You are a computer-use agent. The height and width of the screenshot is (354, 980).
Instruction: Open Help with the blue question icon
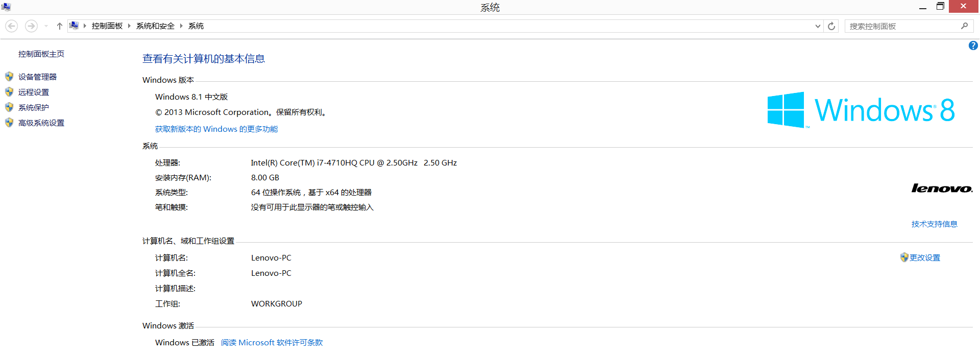click(x=973, y=45)
